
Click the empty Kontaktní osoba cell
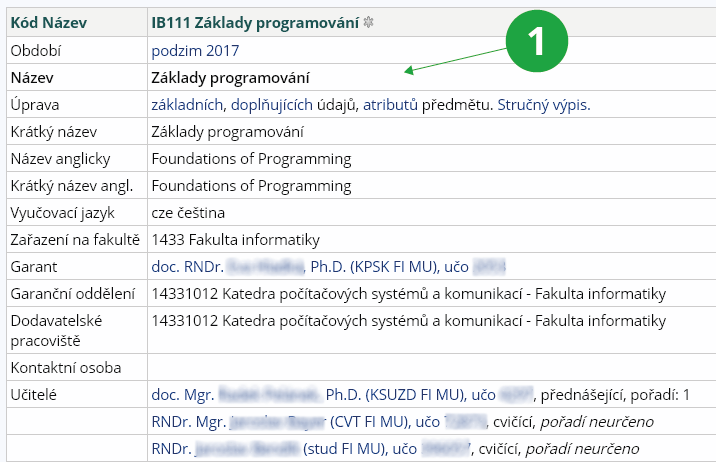tap(430, 367)
